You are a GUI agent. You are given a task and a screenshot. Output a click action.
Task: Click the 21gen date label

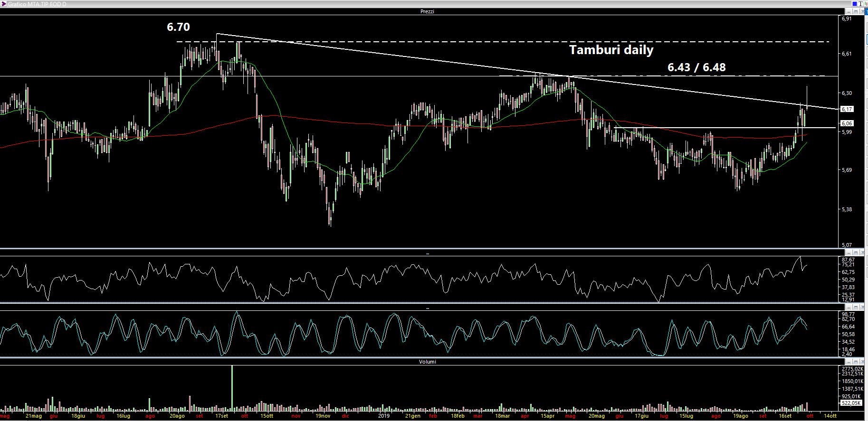413,416
